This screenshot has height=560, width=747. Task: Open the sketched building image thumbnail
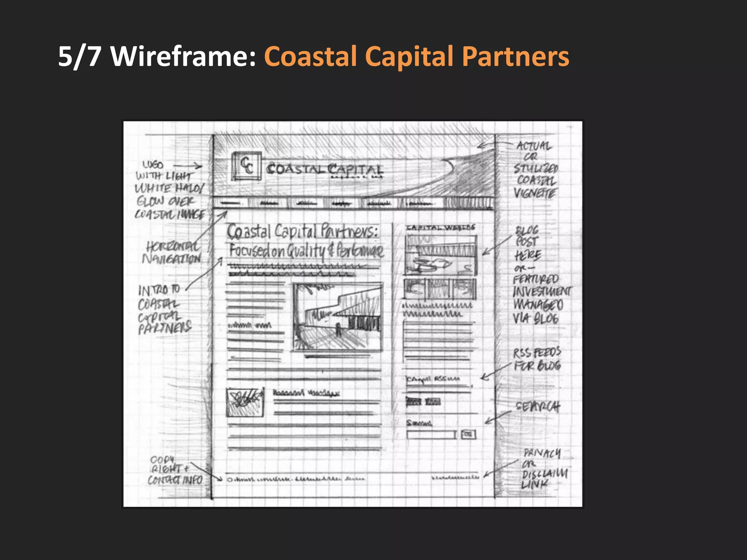pyautogui.click(x=337, y=317)
